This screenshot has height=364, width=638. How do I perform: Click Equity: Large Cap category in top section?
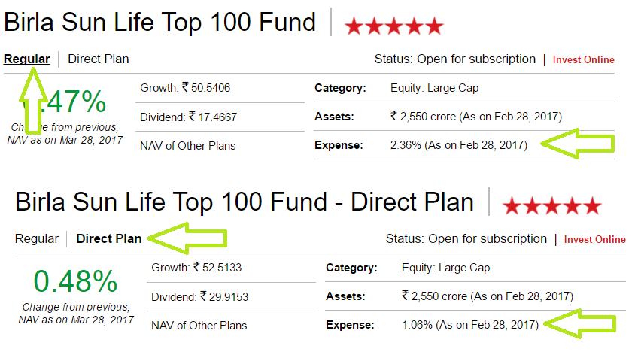434,88
